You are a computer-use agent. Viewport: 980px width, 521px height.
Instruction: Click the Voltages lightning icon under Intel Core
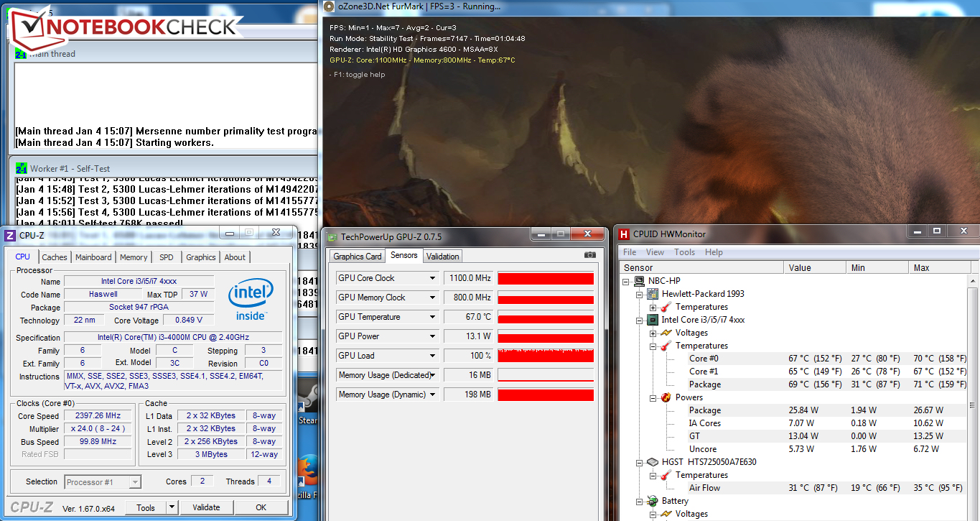point(666,333)
